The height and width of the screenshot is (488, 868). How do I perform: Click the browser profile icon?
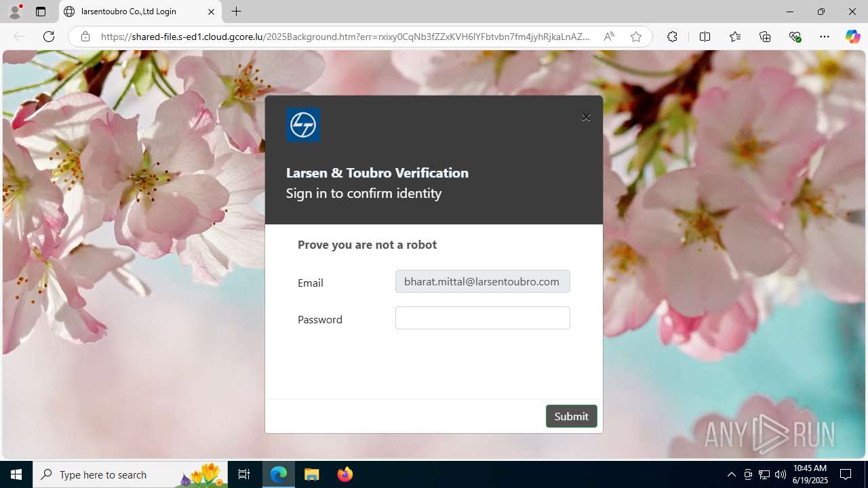(15, 12)
